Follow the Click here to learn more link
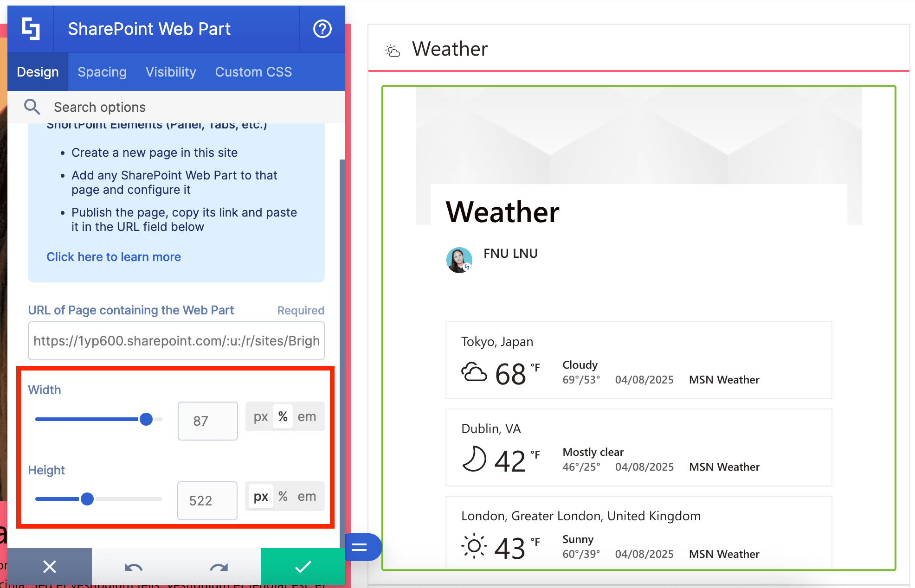This screenshot has height=588, width=915. (x=114, y=257)
